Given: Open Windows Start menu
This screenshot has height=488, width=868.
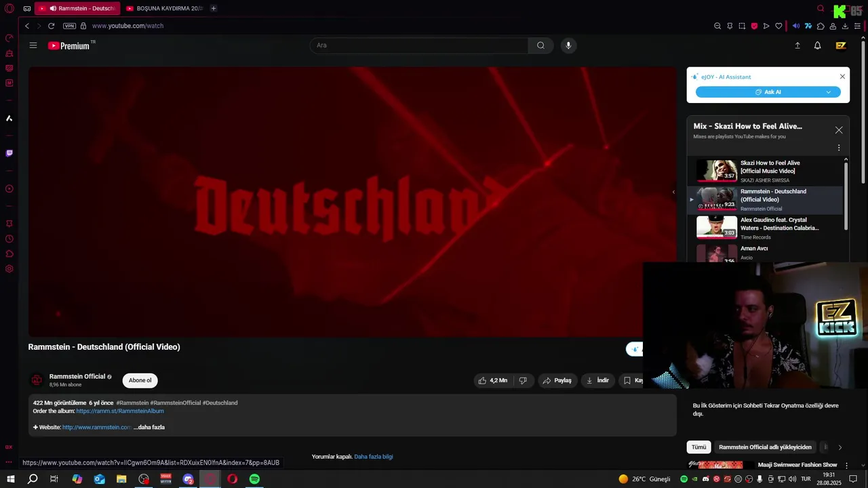Looking at the screenshot, I should click(x=10, y=479).
